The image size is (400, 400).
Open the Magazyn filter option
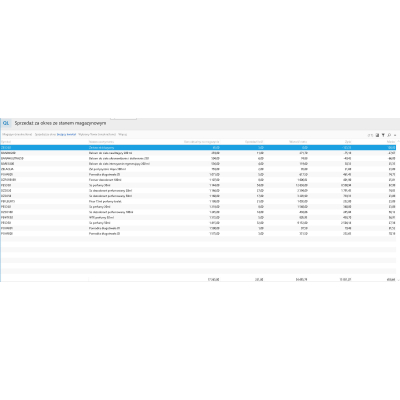pyautogui.click(x=17, y=134)
